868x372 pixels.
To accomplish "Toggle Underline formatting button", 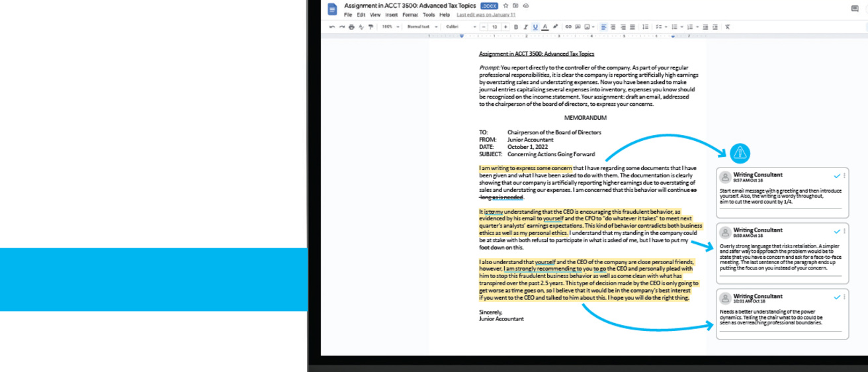I will click(535, 26).
